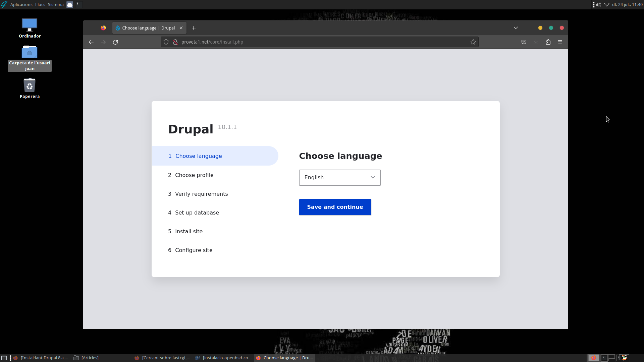The image size is (644, 362).
Task: Open the Llocs menu
Action: click(x=40, y=5)
